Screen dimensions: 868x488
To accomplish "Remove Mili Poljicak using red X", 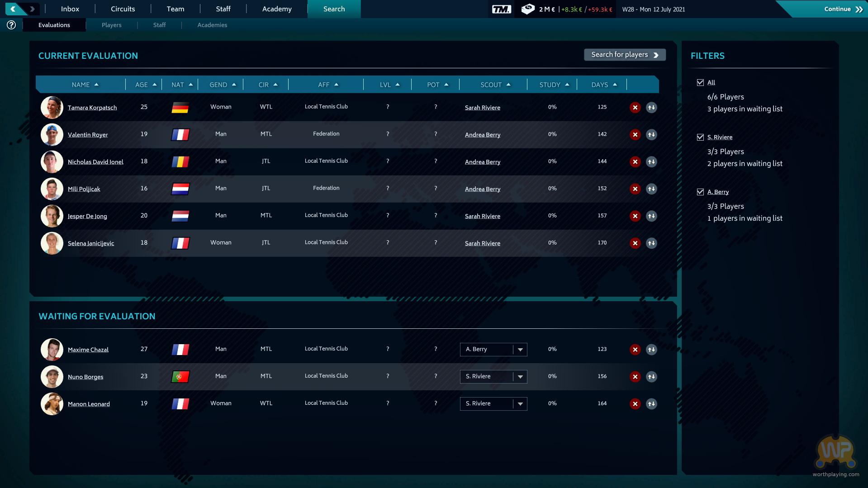I will (635, 189).
